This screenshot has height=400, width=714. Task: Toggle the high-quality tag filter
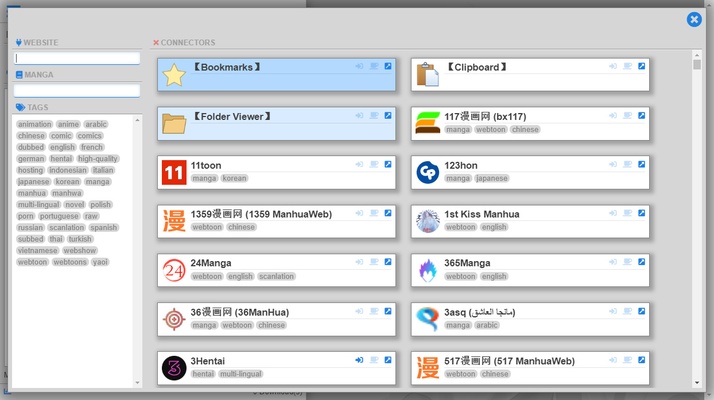(x=97, y=159)
